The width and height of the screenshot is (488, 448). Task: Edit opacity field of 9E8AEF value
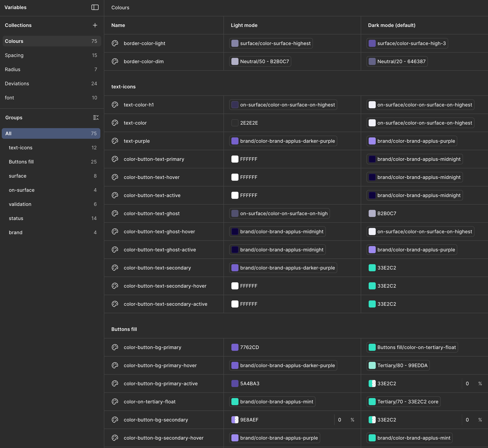pos(339,420)
